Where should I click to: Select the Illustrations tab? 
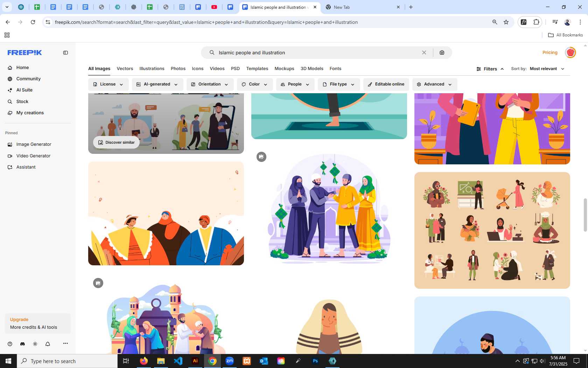click(152, 69)
